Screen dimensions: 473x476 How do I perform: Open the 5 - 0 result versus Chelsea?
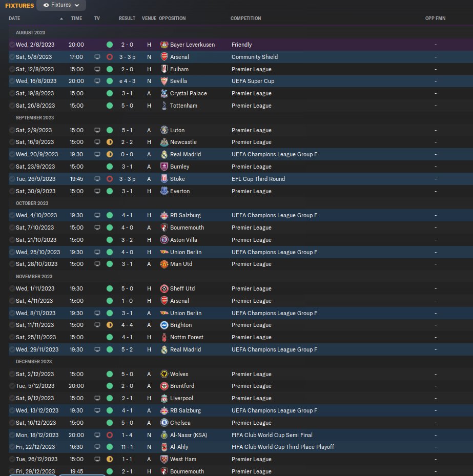tap(127, 423)
